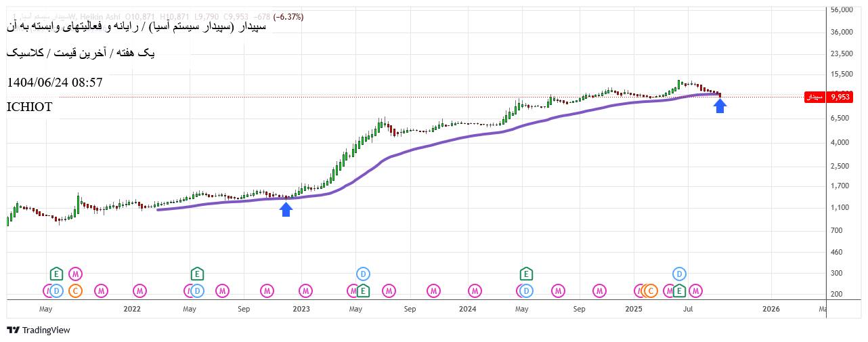The width and height of the screenshot is (868, 342).
Task: Click the pink M marker right of Jul 2025
Action: 695,291
